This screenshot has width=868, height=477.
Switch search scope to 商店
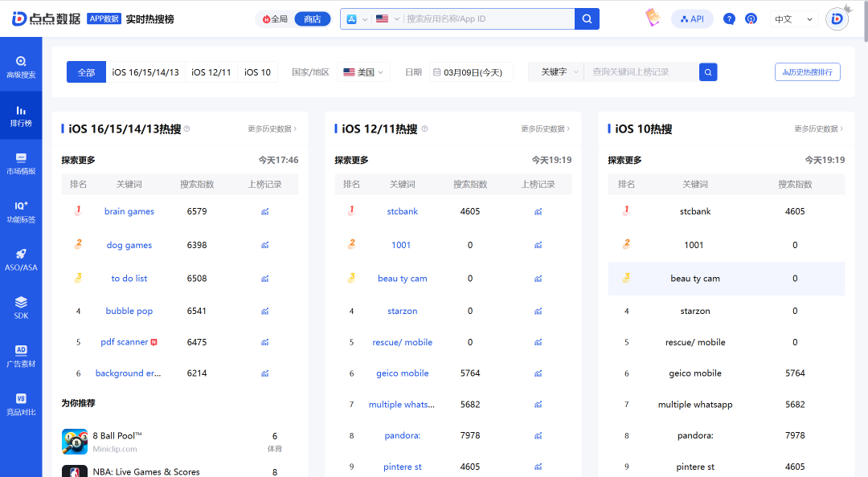point(312,18)
